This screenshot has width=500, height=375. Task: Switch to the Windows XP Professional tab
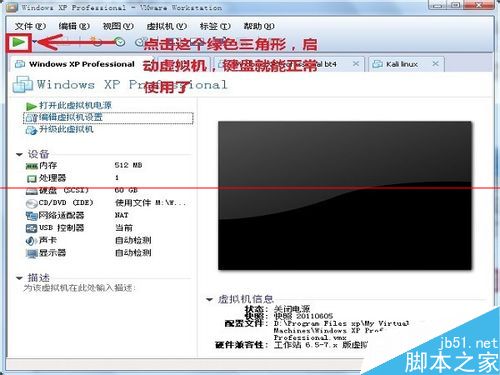(x=82, y=64)
